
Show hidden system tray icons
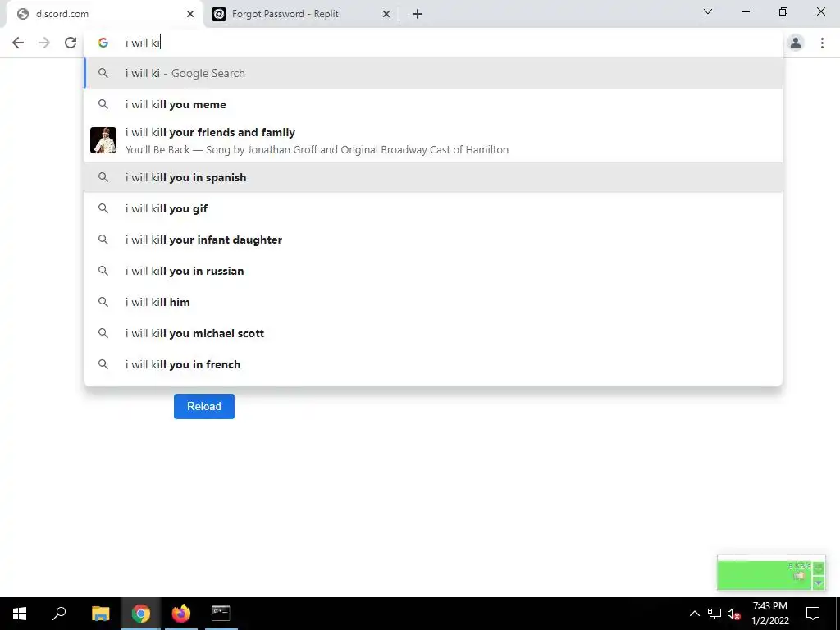pyautogui.click(x=694, y=614)
